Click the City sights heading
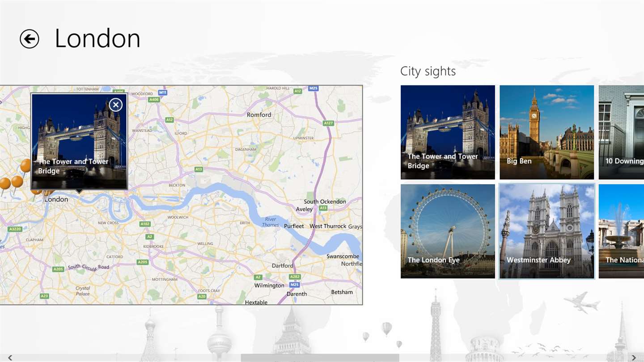Screen dimensions: 644x362 tap(428, 72)
